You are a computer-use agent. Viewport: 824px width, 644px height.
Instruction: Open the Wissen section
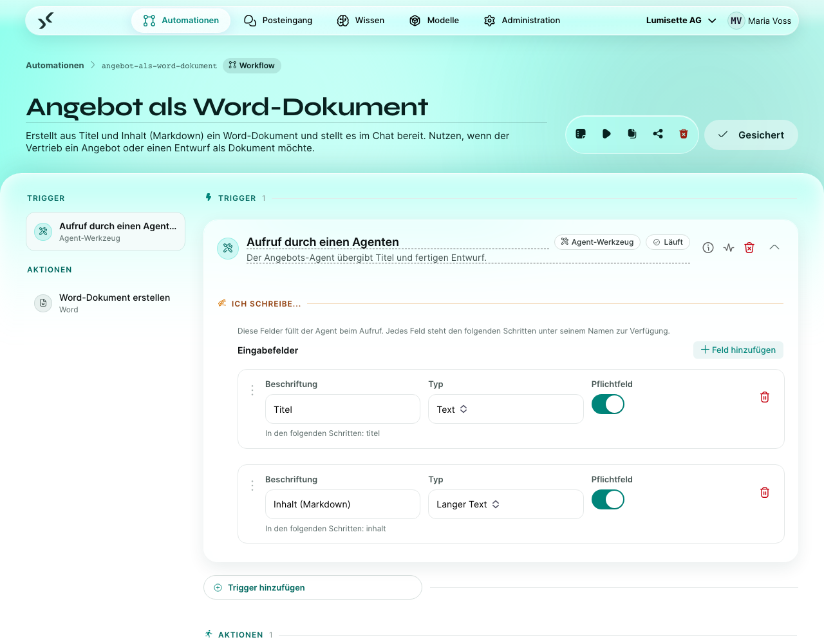tap(360, 21)
